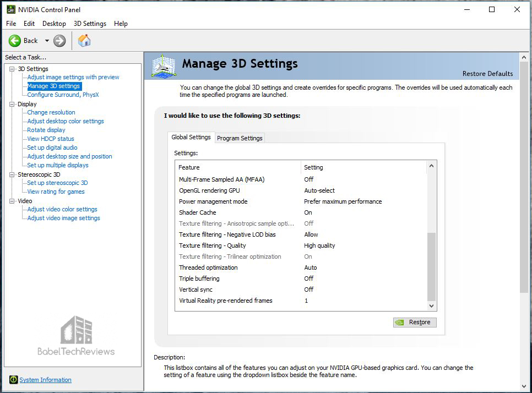The height and width of the screenshot is (393, 532).
Task: Go to the Home icon in toolbar
Action: pos(84,40)
